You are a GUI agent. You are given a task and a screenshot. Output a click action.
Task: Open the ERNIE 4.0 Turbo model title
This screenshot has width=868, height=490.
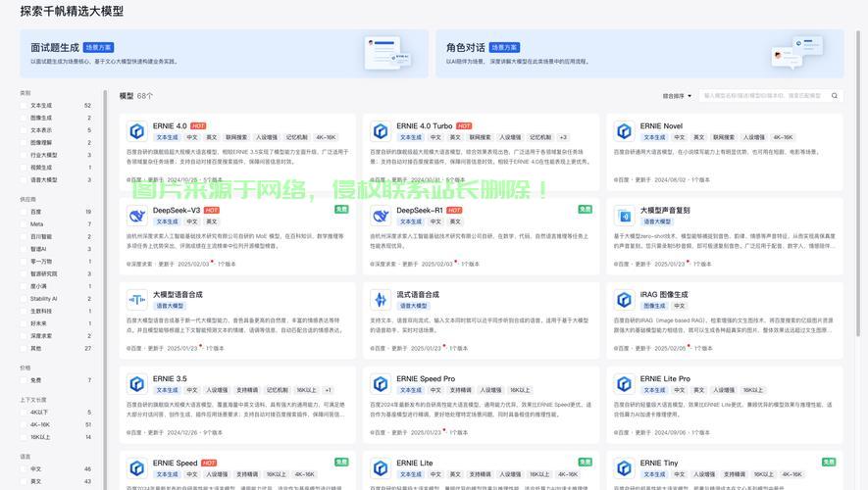pos(425,126)
